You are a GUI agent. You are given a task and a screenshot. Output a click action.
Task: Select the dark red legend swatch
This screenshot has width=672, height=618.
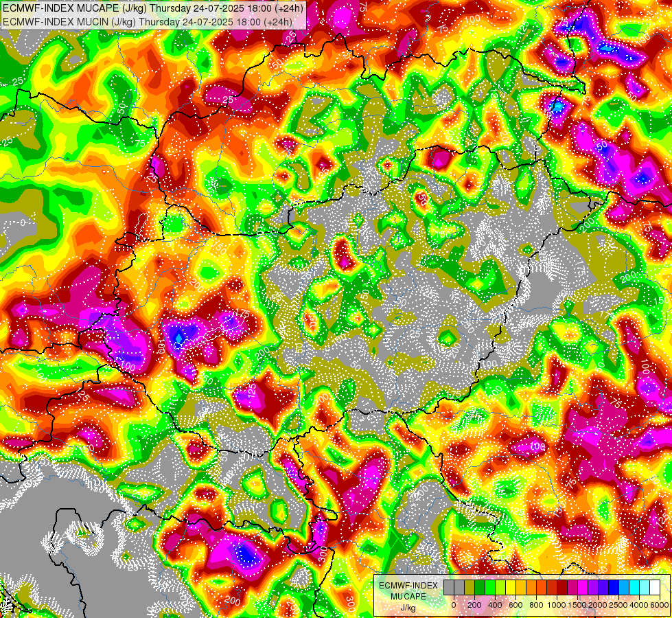(562, 587)
